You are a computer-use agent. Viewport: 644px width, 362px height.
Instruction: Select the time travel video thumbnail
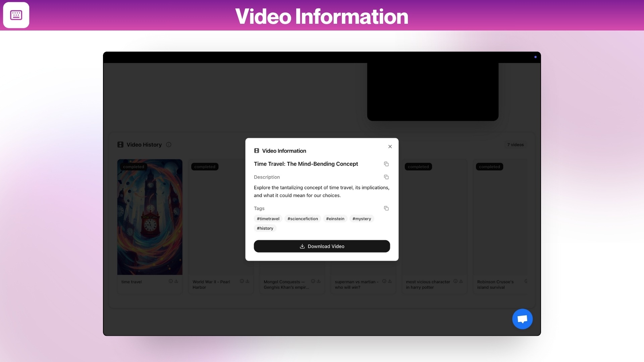pos(150,217)
